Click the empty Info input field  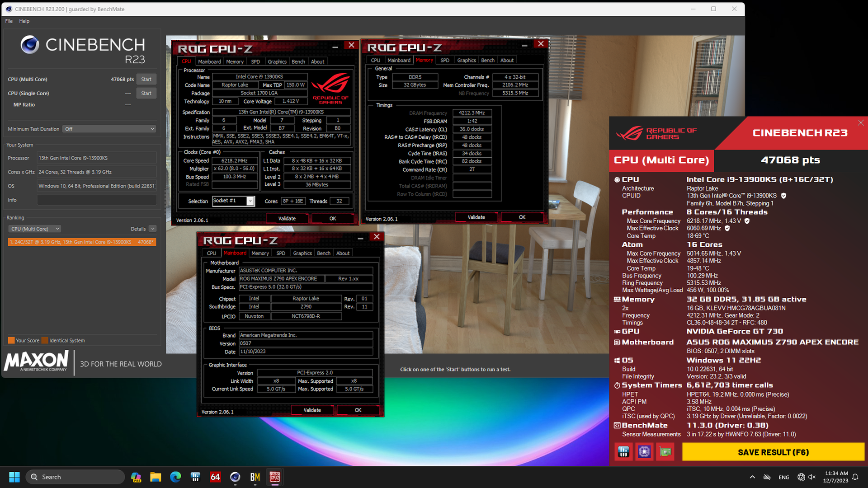[x=97, y=200]
